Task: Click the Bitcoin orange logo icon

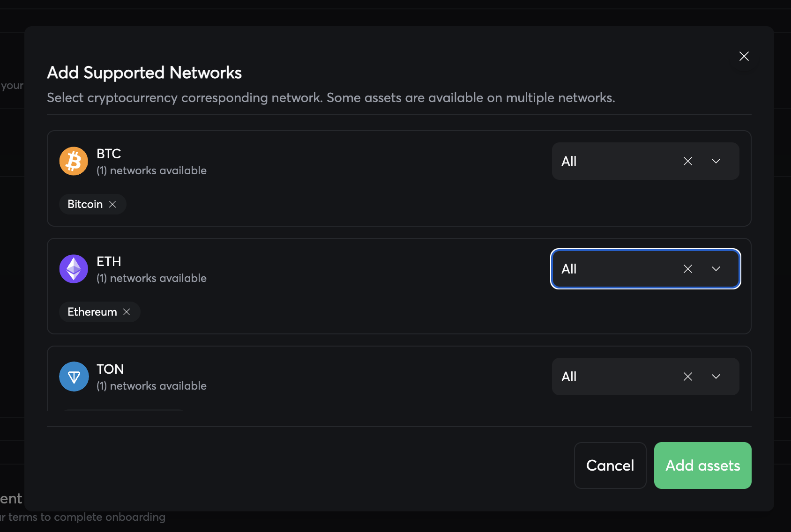Action: 74,161
